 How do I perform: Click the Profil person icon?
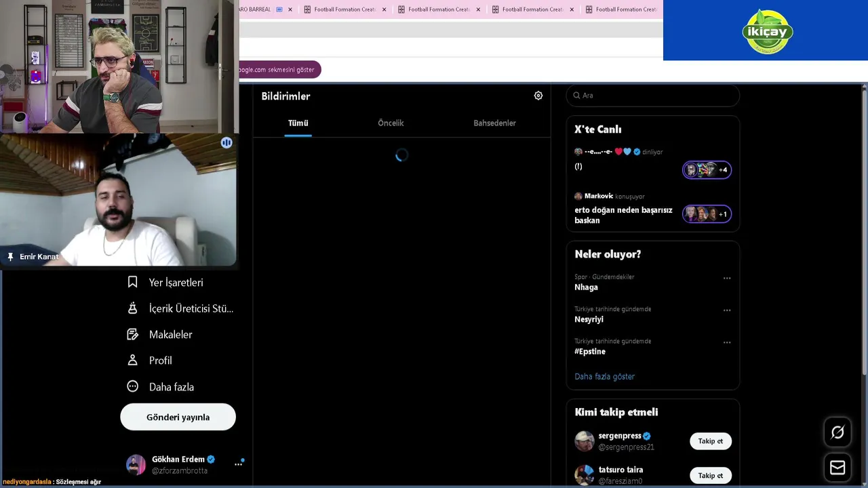(133, 360)
